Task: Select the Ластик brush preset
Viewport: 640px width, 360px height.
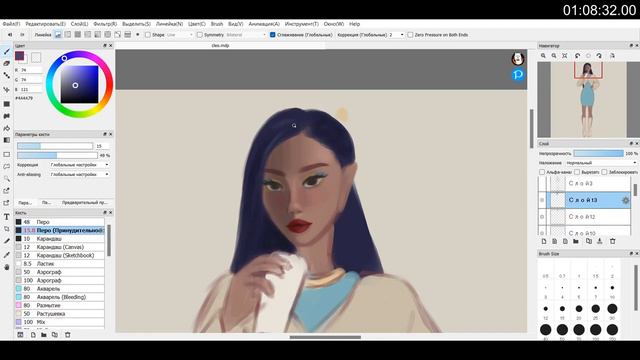Action: 60,264
